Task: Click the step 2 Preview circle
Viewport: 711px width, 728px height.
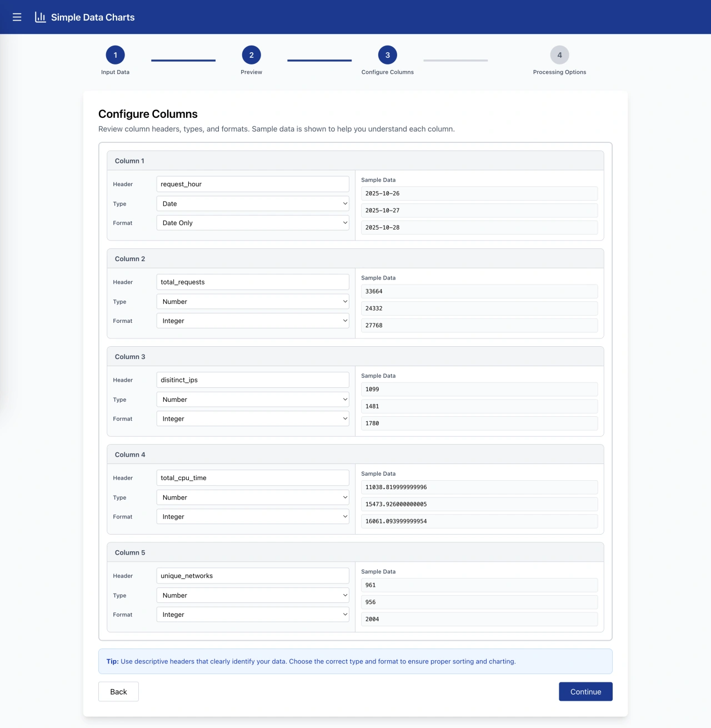Action: click(251, 55)
